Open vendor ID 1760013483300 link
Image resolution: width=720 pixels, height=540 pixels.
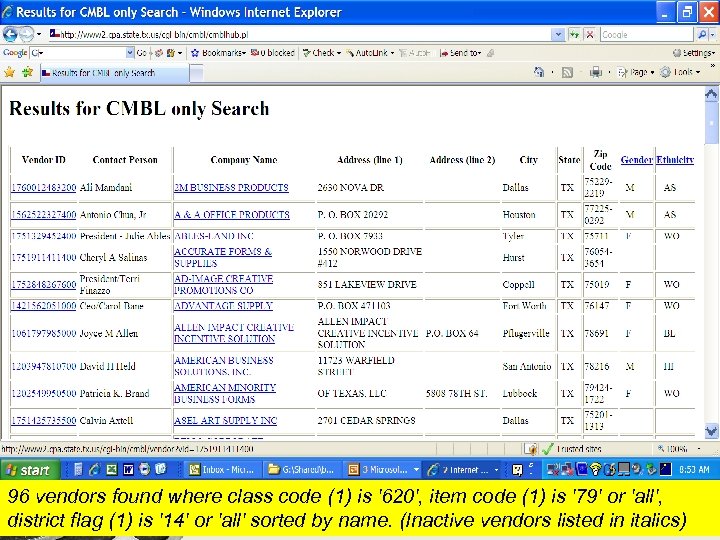(x=44, y=187)
